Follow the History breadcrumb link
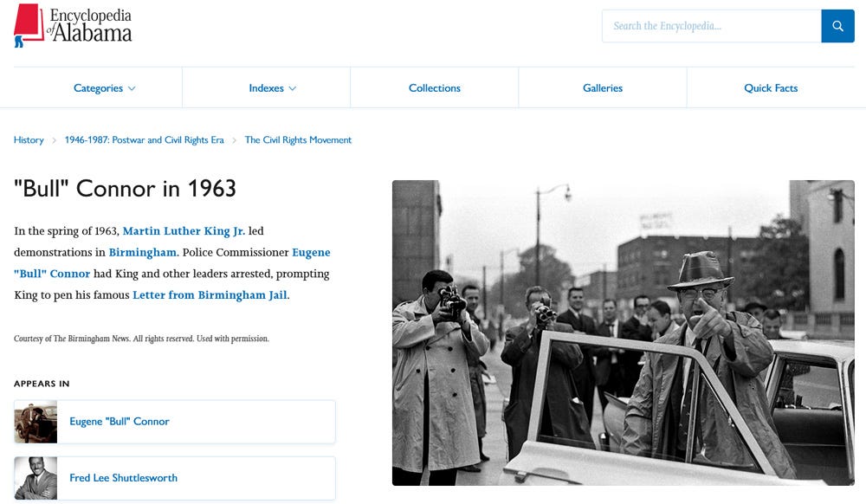This screenshot has height=504, width=866. 29,139
